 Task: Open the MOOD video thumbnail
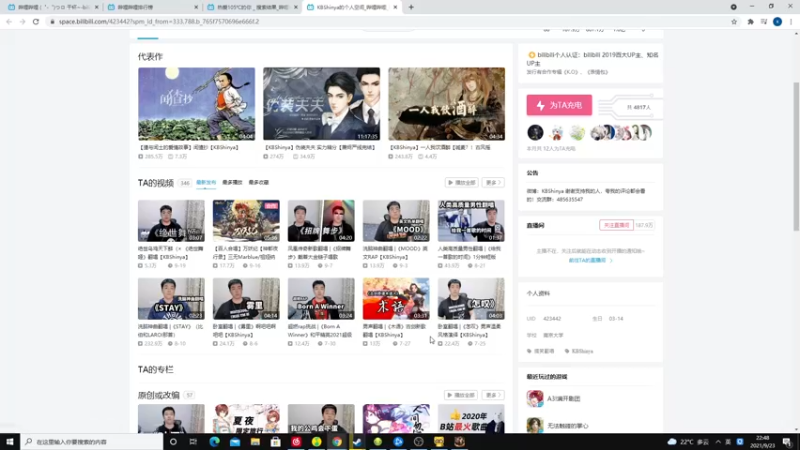click(x=396, y=221)
